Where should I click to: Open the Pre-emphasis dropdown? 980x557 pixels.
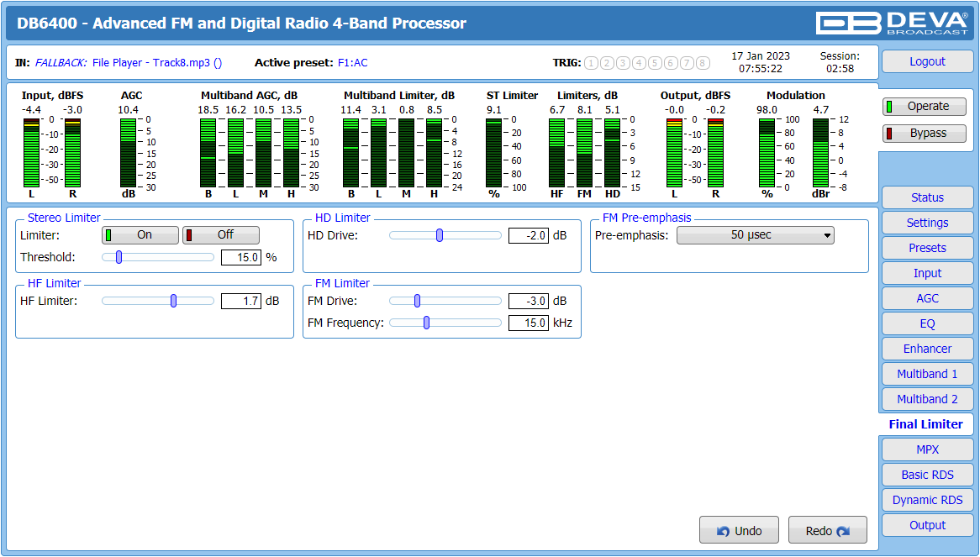[755, 234]
